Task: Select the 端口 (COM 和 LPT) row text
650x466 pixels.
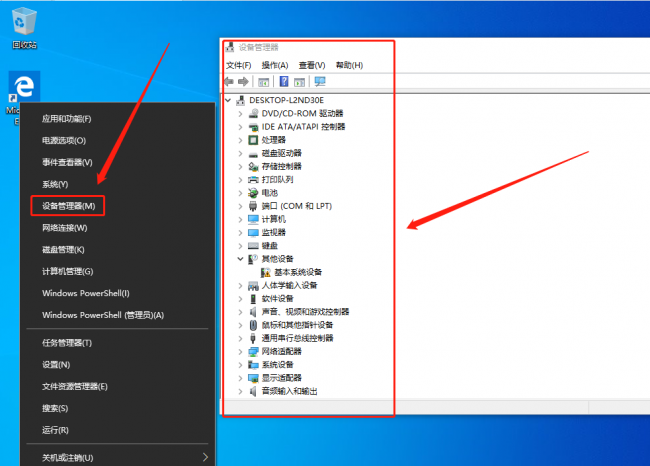Action: [297, 206]
